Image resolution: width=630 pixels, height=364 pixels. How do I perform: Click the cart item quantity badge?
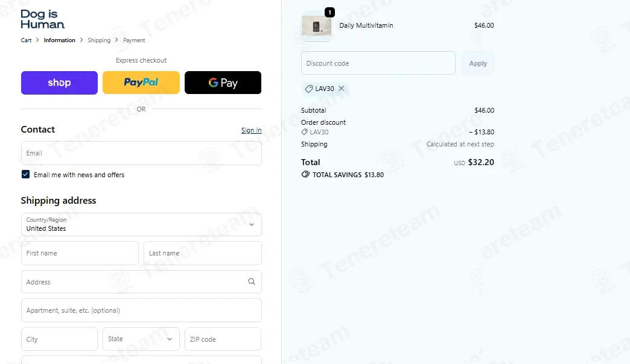(x=329, y=13)
